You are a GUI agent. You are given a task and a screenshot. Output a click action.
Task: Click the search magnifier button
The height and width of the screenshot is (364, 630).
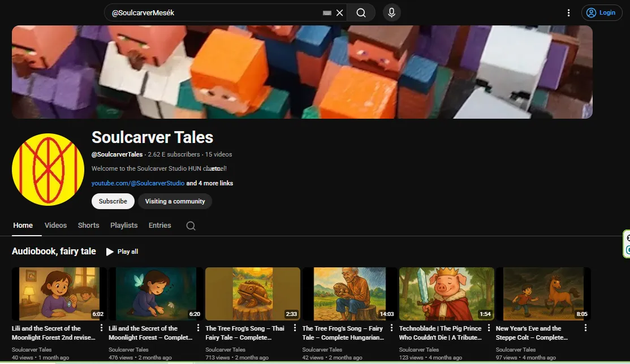pos(361,12)
